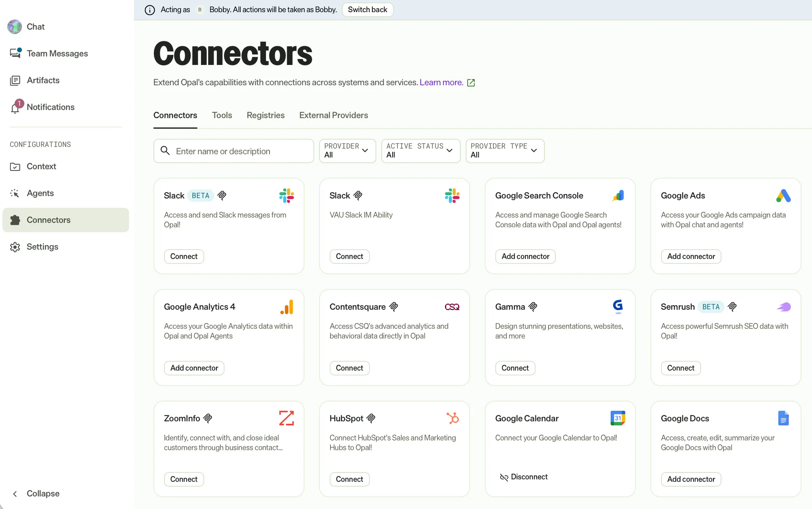Go to Agents in the sidebar
This screenshot has width=812, height=509.
40,193
